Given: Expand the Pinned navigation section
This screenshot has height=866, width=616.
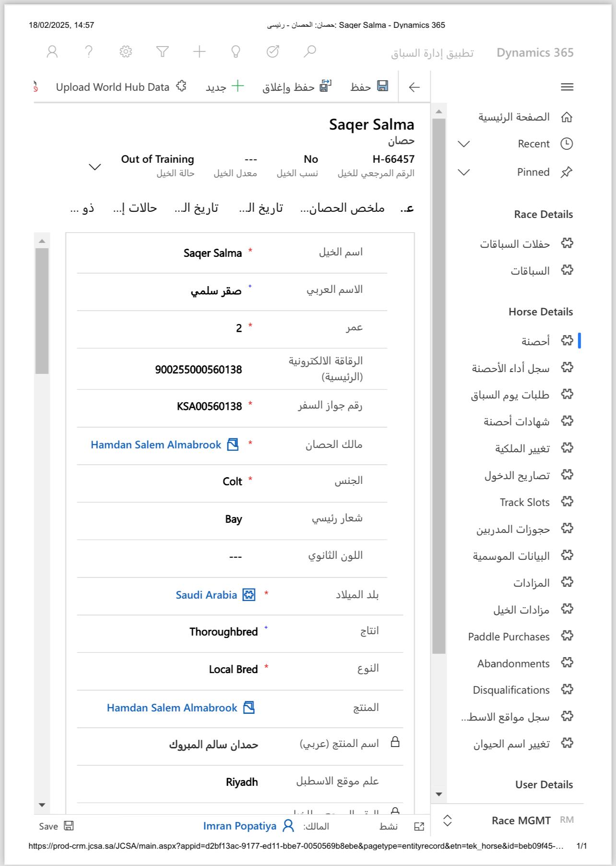Looking at the screenshot, I should coord(464,172).
